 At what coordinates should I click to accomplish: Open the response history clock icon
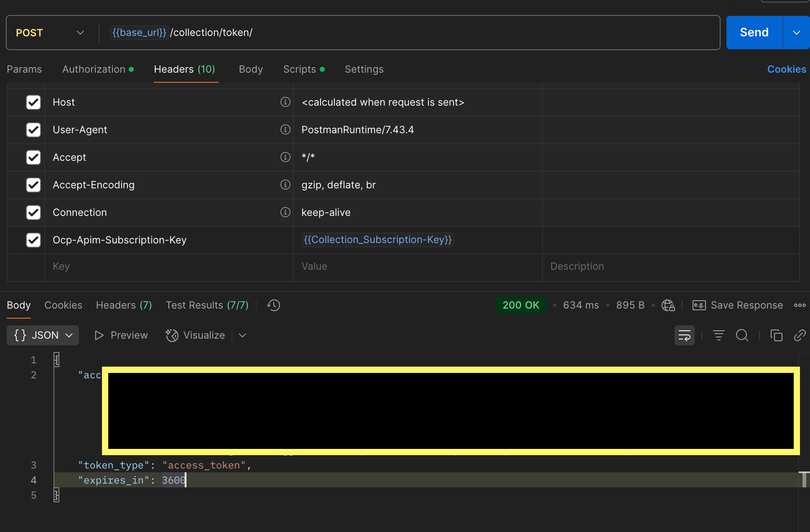point(273,305)
